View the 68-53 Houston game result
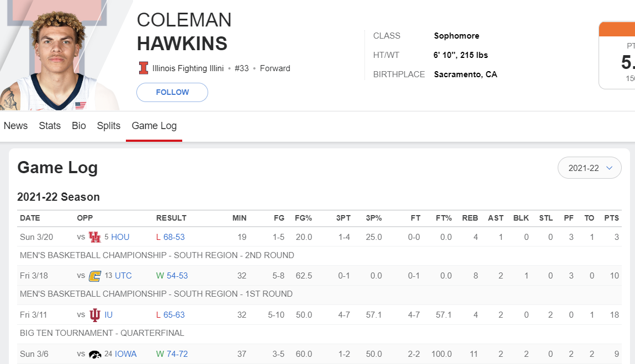The height and width of the screenshot is (364, 635). (174, 237)
